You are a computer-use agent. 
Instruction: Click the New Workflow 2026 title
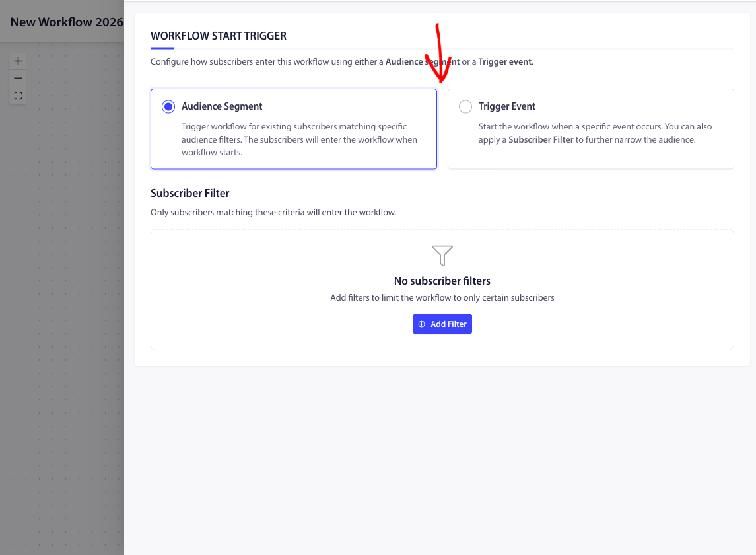tap(66, 22)
